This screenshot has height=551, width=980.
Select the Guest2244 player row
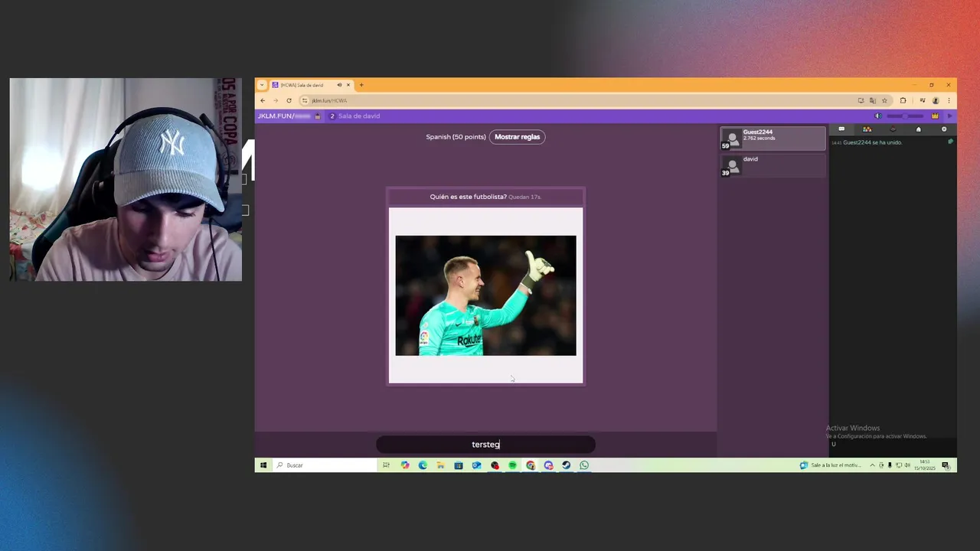click(x=773, y=139)
